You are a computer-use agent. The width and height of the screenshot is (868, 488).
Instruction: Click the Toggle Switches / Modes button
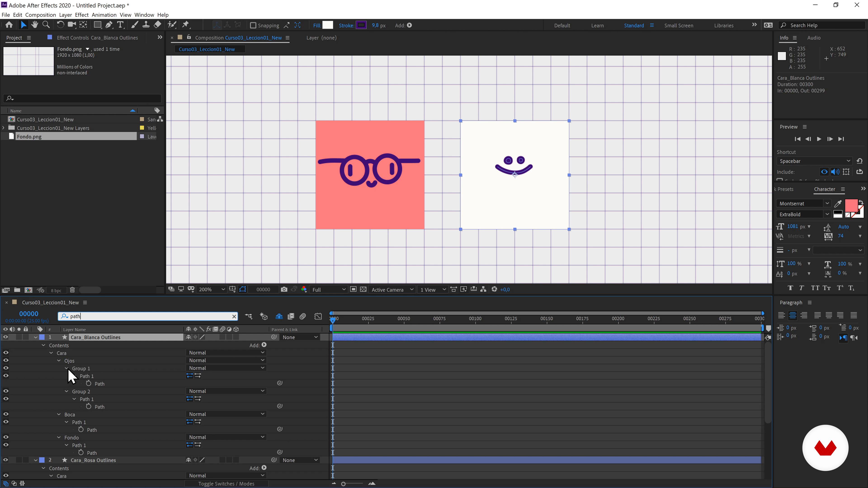[226, 484]
